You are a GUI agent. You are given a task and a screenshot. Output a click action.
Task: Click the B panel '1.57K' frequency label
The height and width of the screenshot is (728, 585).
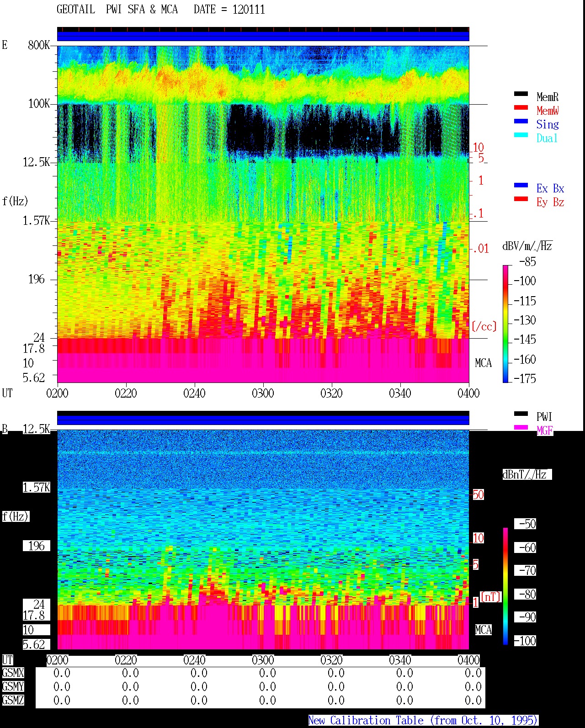[x=37, y=487]
